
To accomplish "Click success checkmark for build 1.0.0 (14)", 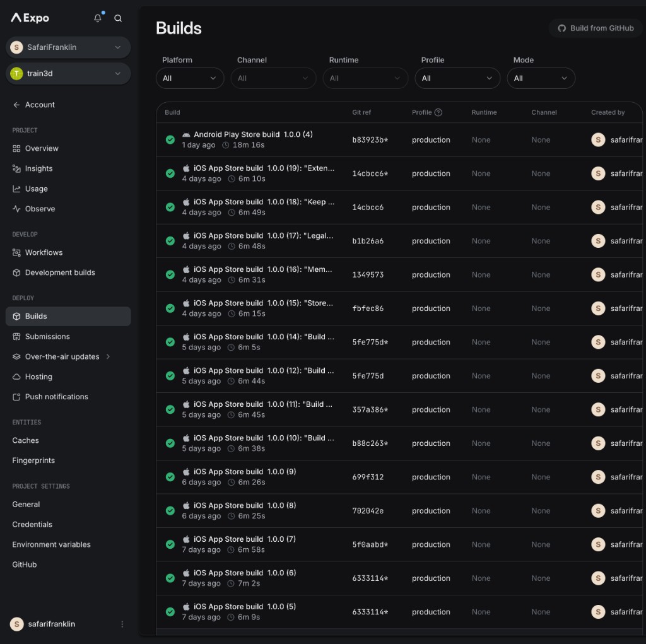I will 170,342.
